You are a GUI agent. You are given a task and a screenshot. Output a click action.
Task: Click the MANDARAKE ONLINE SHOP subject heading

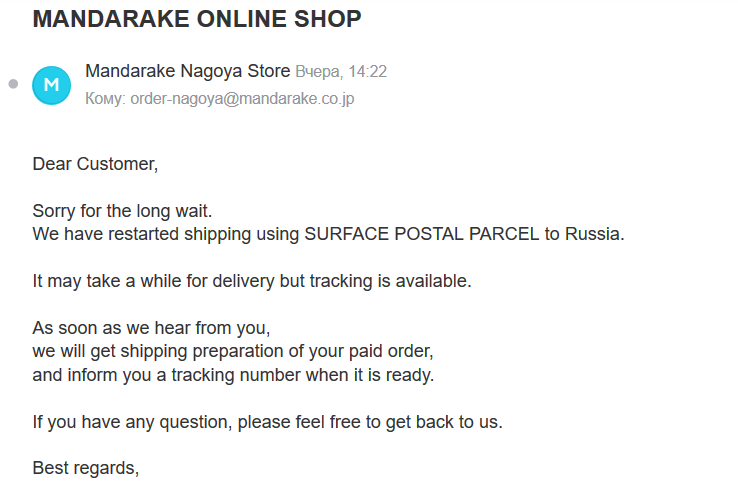coord(197,18)
